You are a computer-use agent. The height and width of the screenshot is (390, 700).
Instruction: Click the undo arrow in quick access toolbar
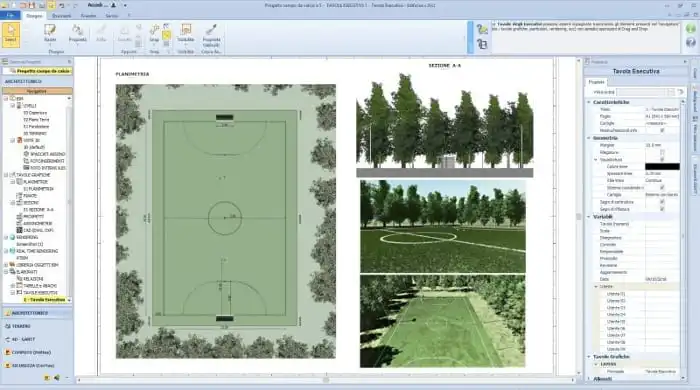pos(62,5)
